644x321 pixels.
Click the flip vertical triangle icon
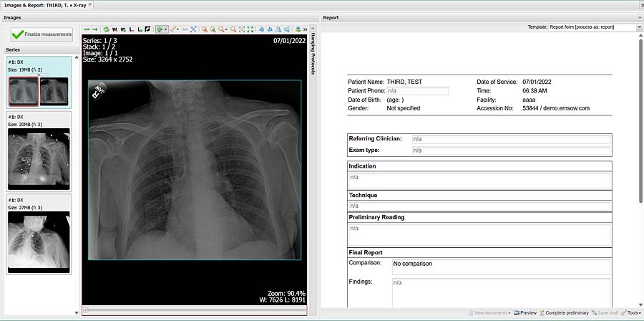287,29
